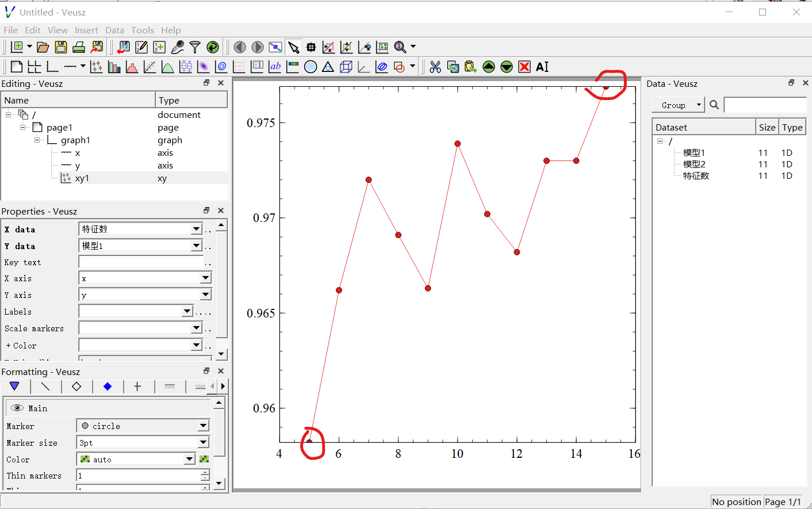Click the reload linked datasets icon

[x=213, y=47]
